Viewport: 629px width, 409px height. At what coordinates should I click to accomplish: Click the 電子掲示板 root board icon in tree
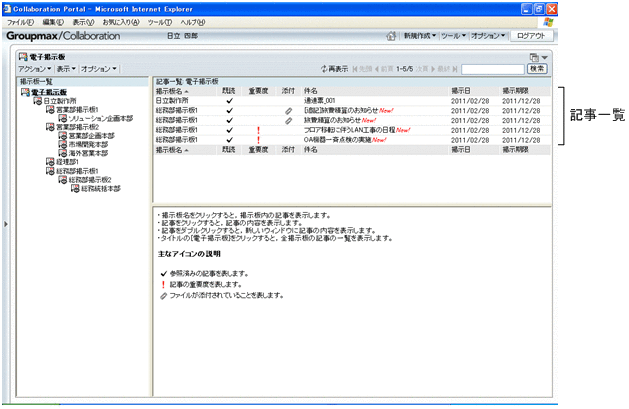click(x=23, y=93)
